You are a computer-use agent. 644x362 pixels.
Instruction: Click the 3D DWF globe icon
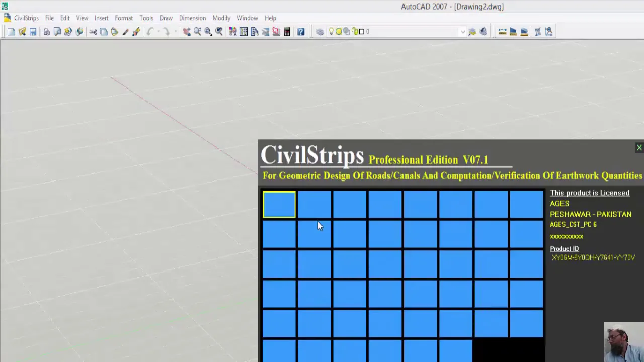[x=79, y=32]
